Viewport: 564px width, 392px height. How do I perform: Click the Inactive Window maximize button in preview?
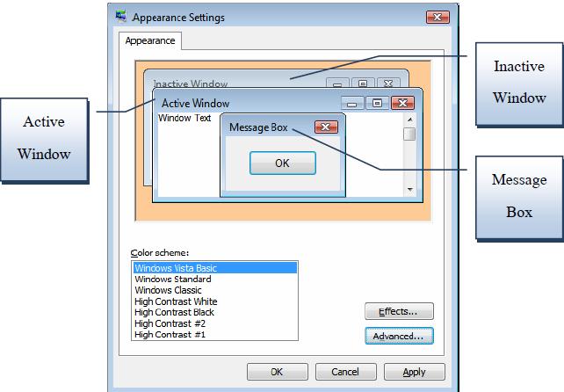[363, 83]
